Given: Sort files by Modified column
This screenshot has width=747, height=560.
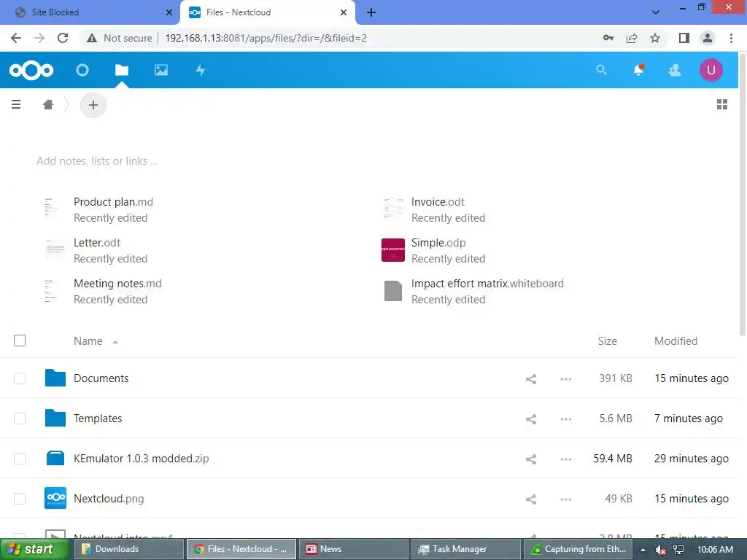Looking at the screenshot, I should tap(676, 341).
